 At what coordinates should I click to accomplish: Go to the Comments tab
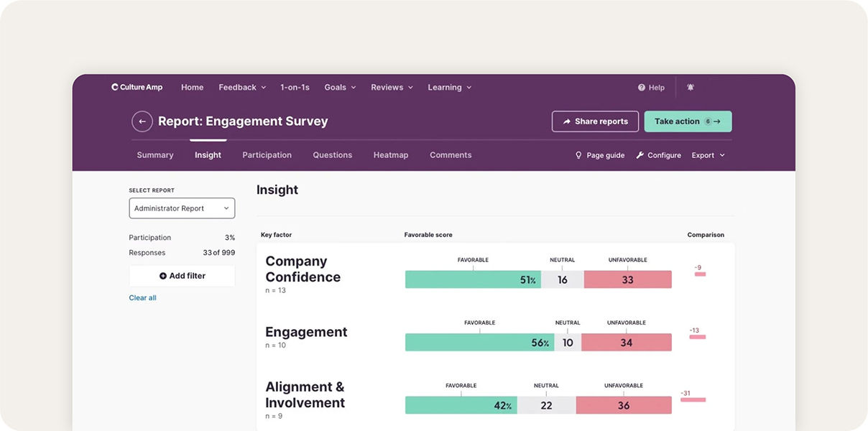coord(451,155)
